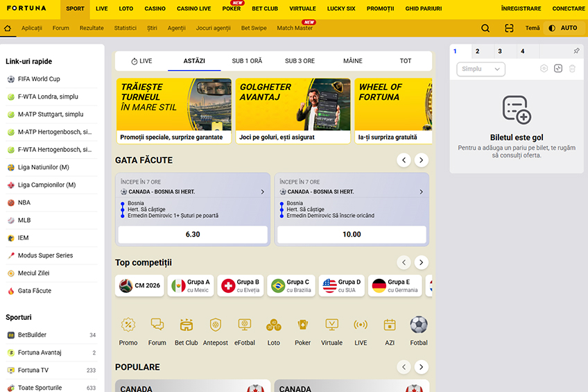The height and width of the screenshot is (392, 588).
Task: Open the Wheel of Fortuna banner
Action: (x=393, y=111)
